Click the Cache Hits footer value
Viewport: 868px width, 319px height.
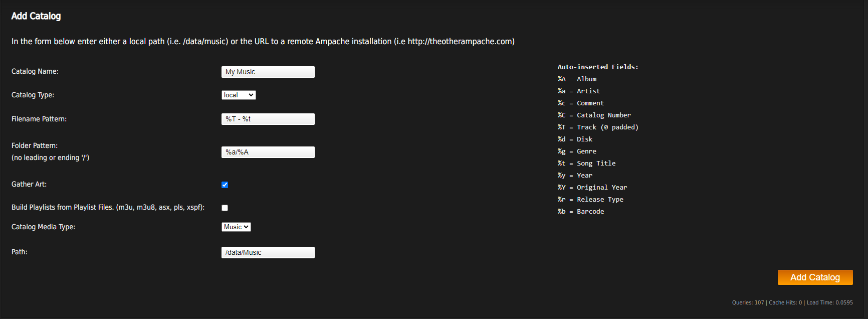(x=784, y=302)
